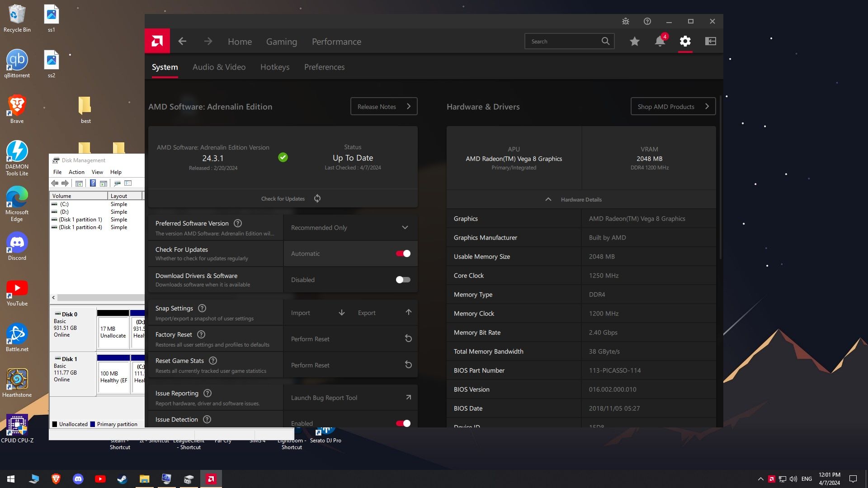Open Battle.net desktop shortcut
Viewport: 868px width, 488px height.
pyautogui.click(x=17, y=338)
